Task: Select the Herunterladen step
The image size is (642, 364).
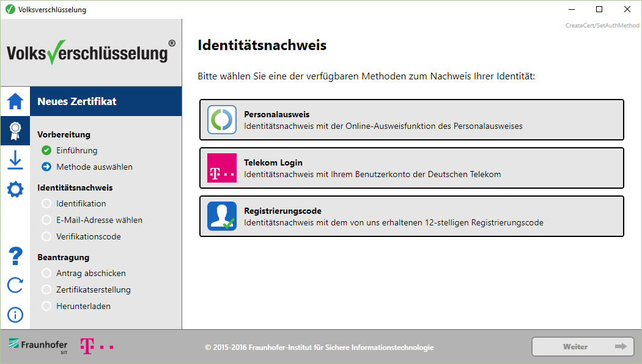Action: [83, 306]
